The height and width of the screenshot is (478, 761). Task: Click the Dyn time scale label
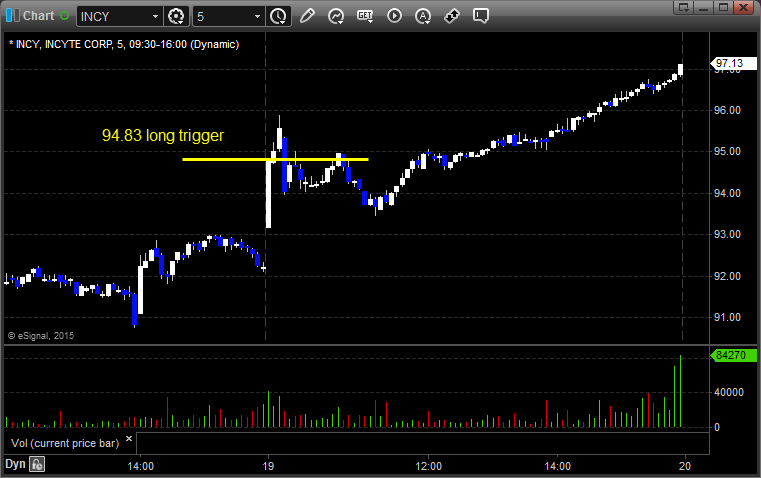[x=15, y=464]
